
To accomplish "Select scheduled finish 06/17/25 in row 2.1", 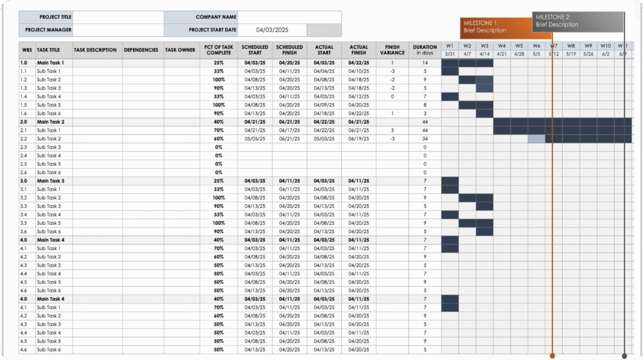I will (289, 131).
